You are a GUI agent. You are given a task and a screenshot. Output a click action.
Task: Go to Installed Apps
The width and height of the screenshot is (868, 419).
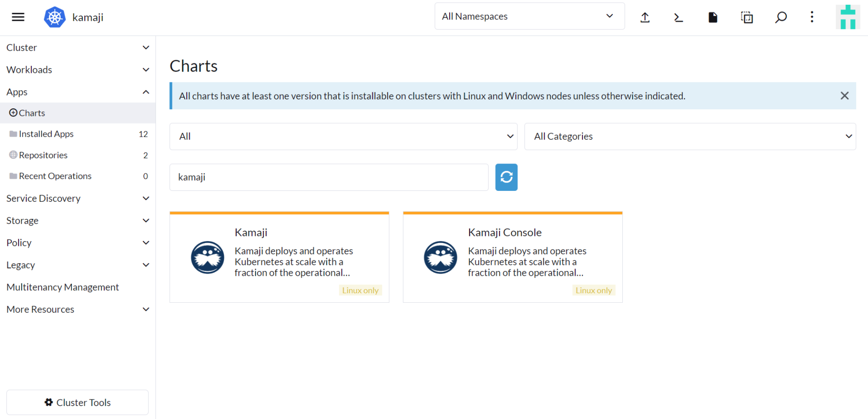coord(46,134)
